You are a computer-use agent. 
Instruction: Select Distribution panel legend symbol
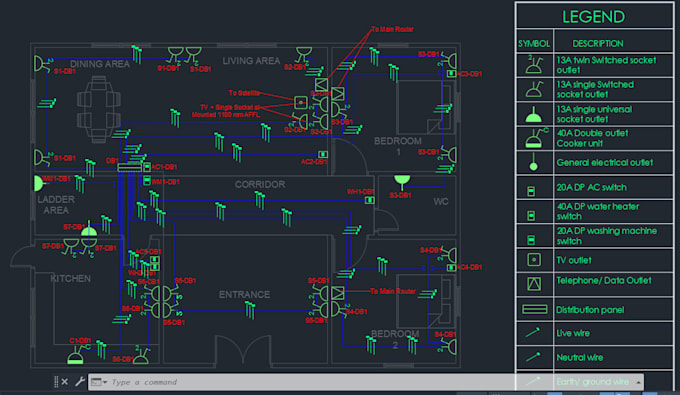click(534, 309)
